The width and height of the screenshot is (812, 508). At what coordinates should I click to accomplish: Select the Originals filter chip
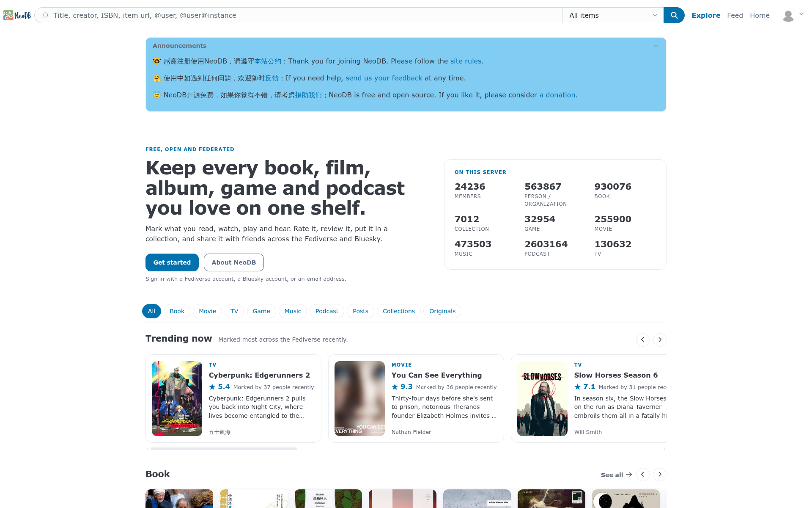pos(442,311)
